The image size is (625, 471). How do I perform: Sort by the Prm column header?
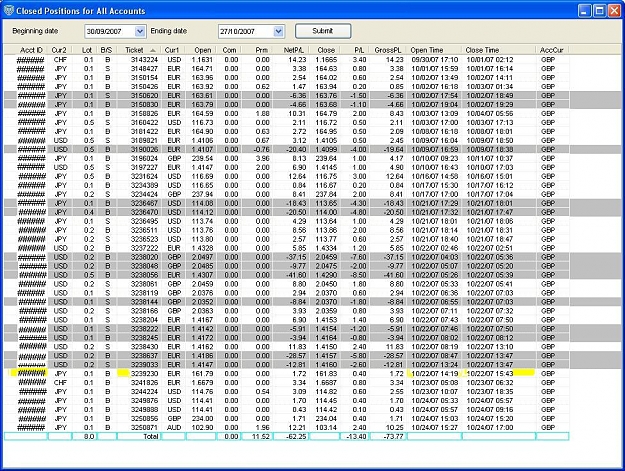(x=261, y=50)
